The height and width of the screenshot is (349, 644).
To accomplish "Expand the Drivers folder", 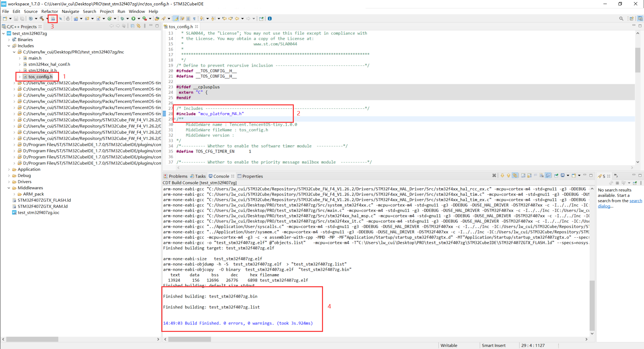I will click(9, 182).
